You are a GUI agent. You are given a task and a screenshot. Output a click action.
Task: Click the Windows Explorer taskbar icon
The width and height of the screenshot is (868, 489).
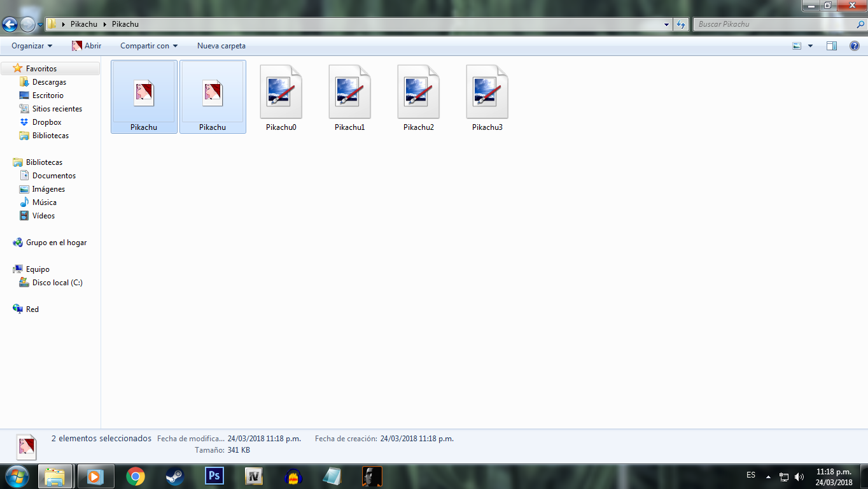(x=55, y=476)
